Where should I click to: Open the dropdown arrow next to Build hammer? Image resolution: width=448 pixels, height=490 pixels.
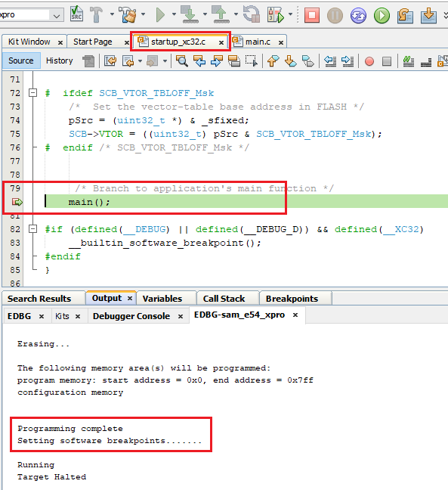coord(112,14)
